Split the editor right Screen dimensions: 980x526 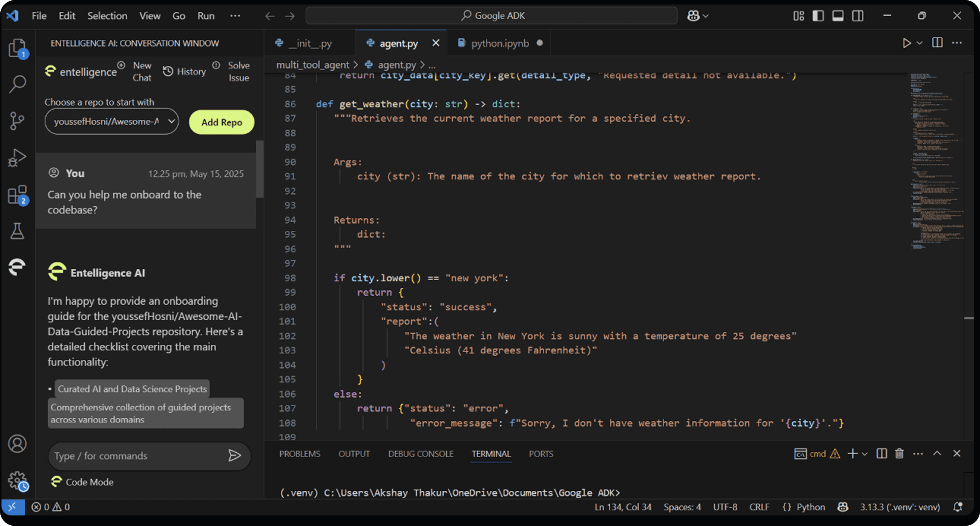937,43
